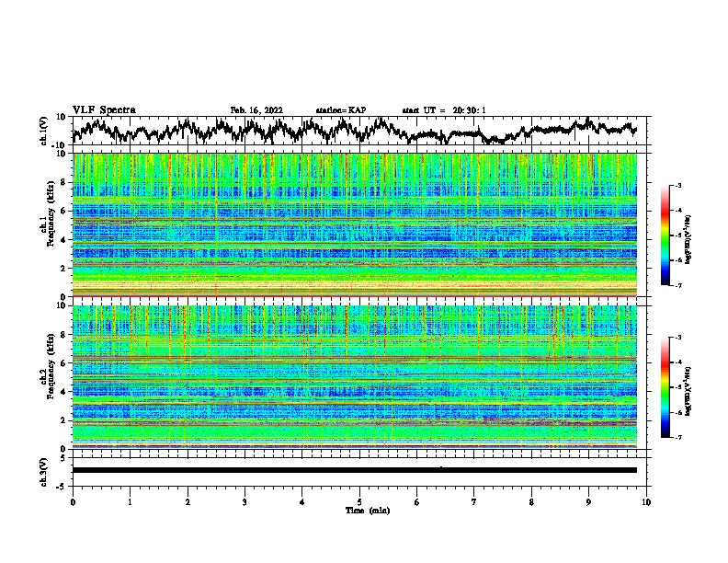
Task: Click the "VLF Spectra" plot title
Action: 104,110
